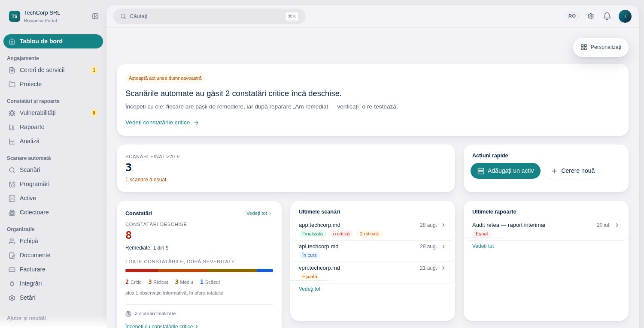Open Programări calendar icon in sidebar

click(x=12, y=184)
